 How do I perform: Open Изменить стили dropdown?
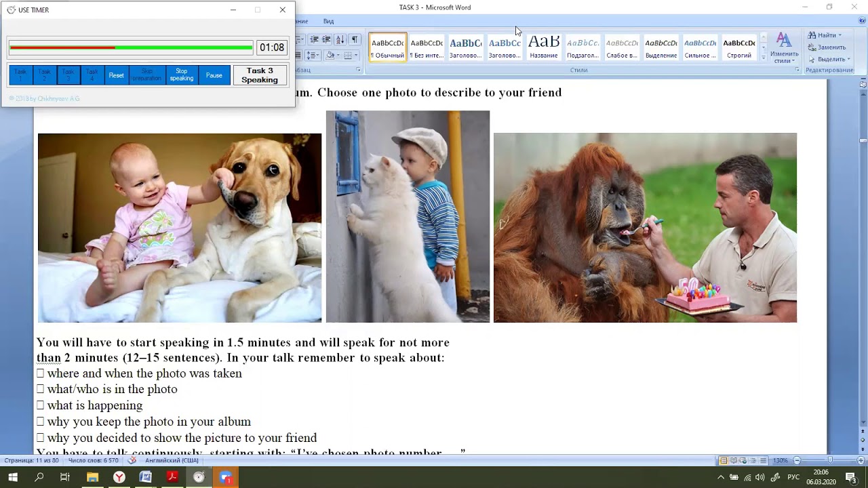tap(784, 48)
